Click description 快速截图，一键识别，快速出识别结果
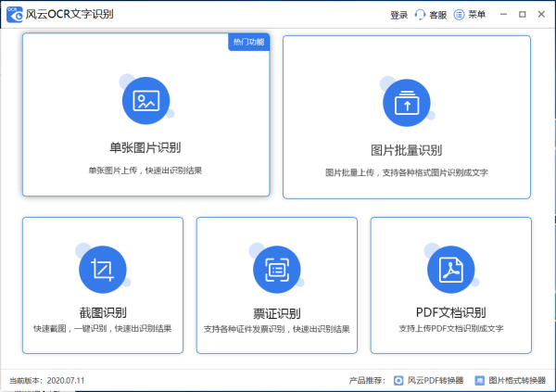The height and width of the screenshot is (392, 556). pos(103,328)
